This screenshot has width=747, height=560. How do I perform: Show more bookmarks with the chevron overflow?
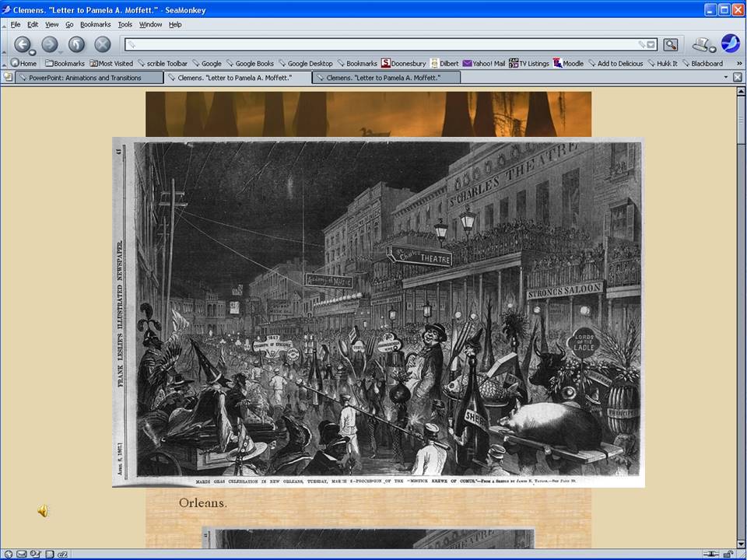[x=739, y=63]
